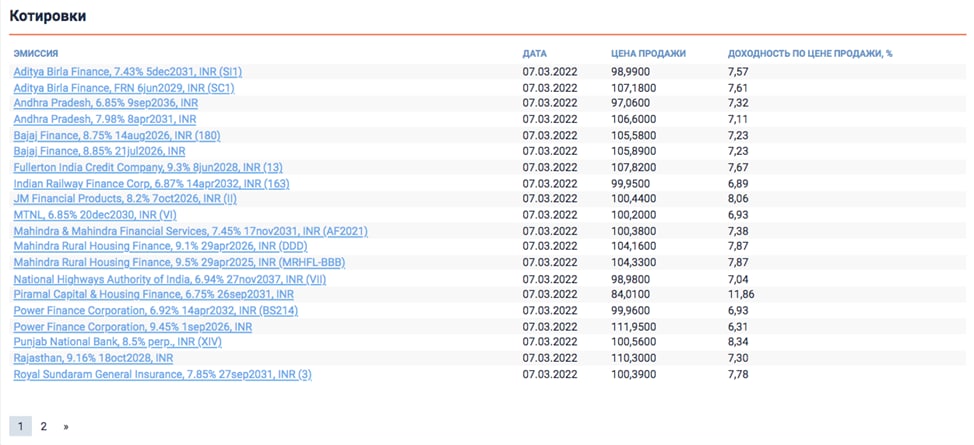Select price value 100,4400

point(634,199)
